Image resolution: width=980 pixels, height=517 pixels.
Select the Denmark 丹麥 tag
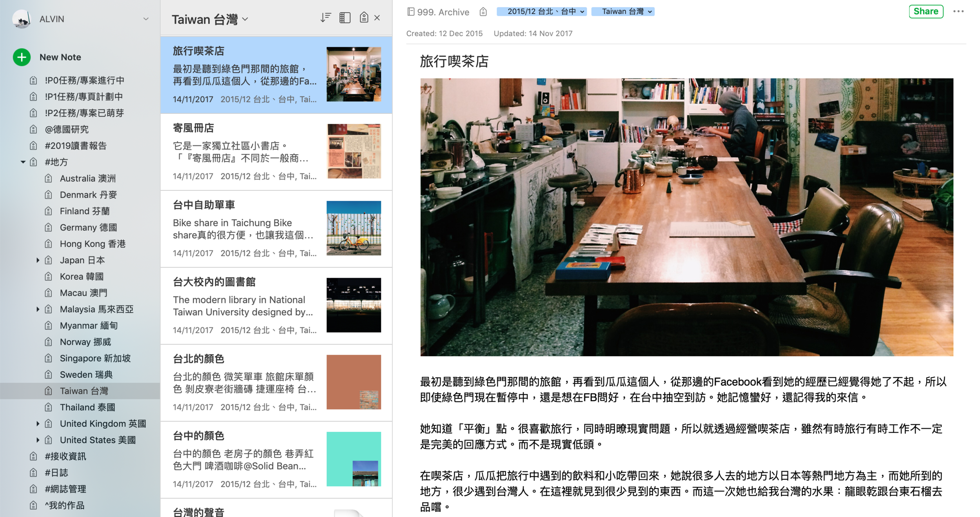[88, 195]
